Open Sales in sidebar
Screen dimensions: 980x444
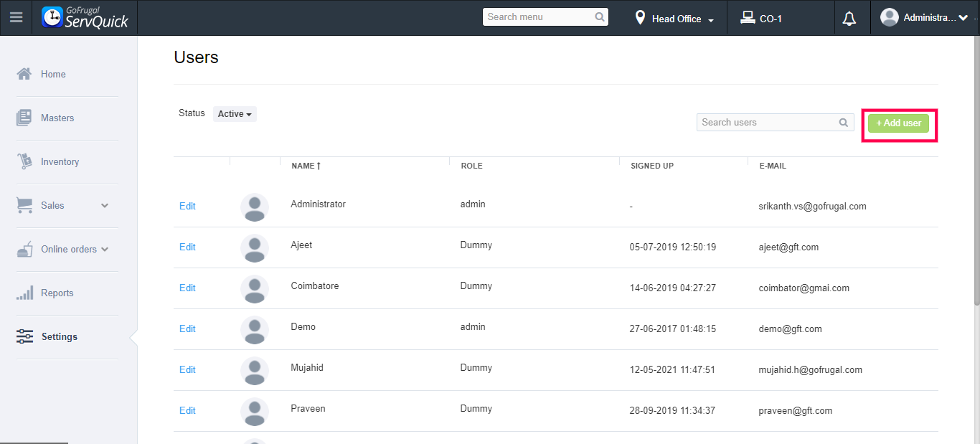52,205
